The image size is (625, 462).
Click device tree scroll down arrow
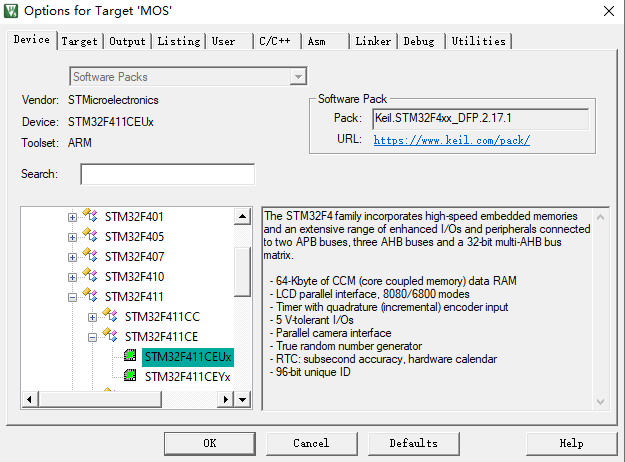pos(242,399)
